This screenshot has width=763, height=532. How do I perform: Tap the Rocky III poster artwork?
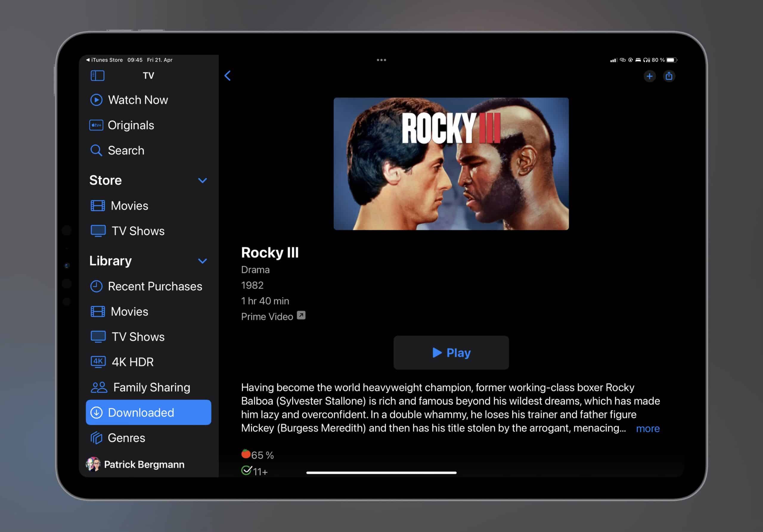451,164
